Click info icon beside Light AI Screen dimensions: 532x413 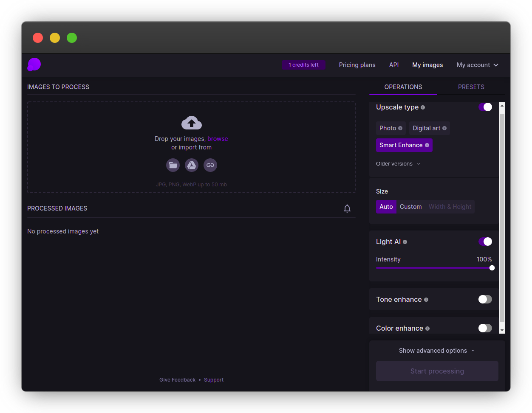(x=405, y=242)
